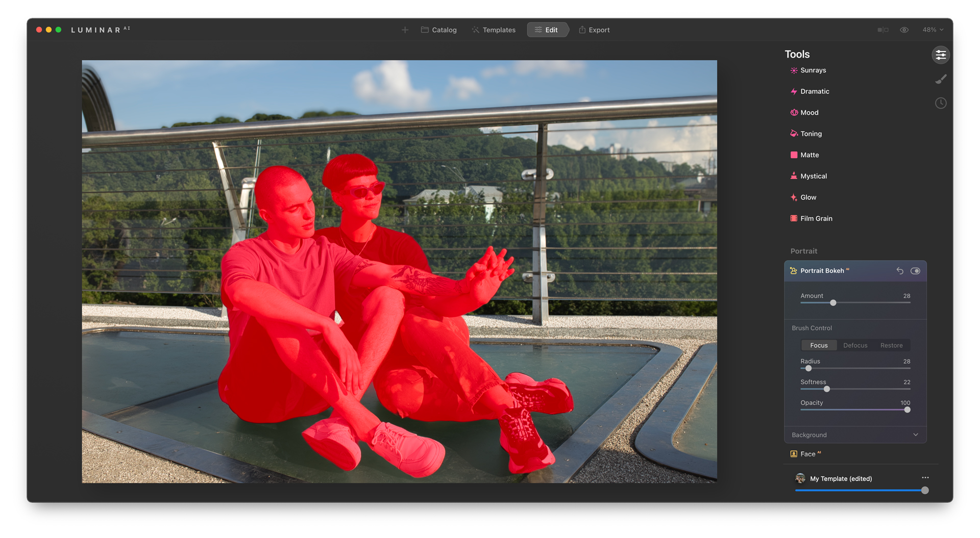Click the Amount slider handle
This screenshot has width=980, height=538.
click(833, 303)
